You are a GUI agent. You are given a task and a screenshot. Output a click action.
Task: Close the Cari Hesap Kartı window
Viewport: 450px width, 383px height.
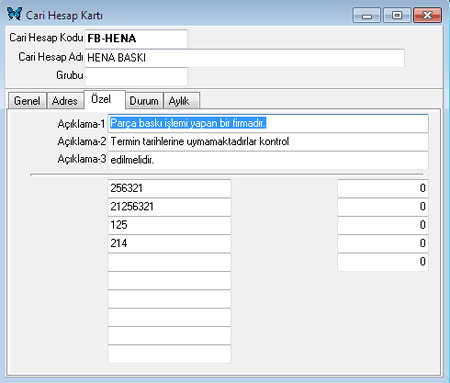point(428,15)
